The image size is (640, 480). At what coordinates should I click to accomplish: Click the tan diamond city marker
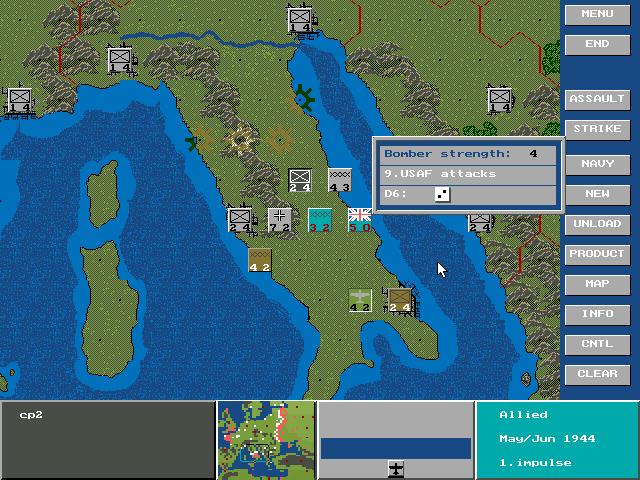click(x=280, y=140)
